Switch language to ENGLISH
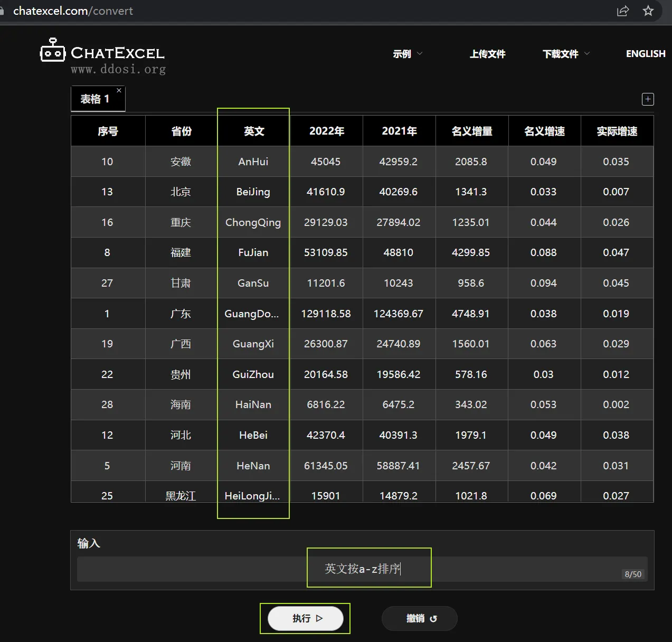This screenshot has width=672, height=642. click(645, 54)
